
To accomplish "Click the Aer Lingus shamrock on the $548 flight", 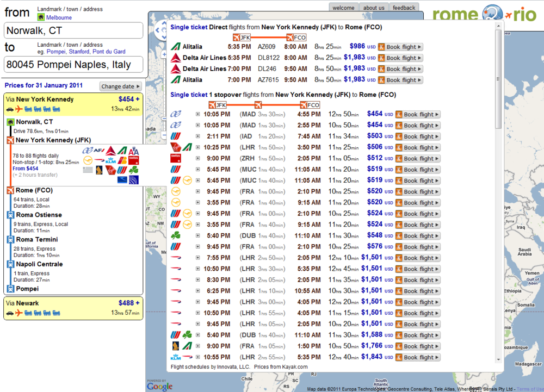I will click(176, 235).
